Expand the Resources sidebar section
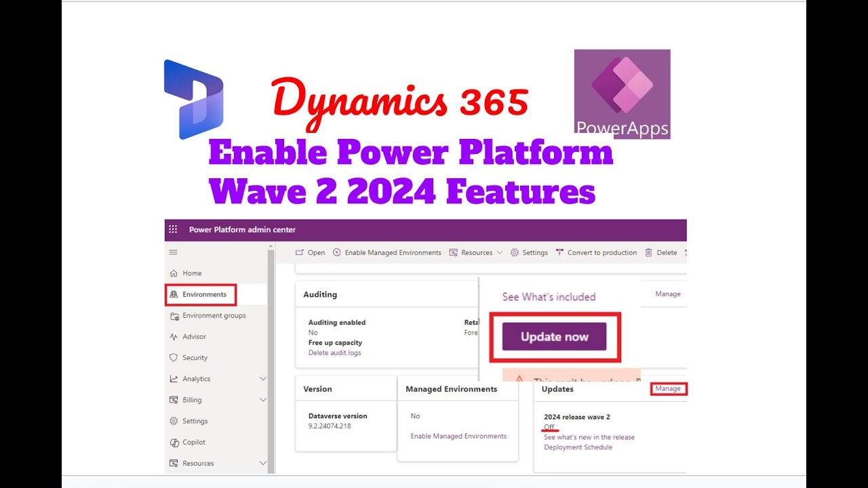The width and height of the screenshot is (868, 488). [263, 463]
